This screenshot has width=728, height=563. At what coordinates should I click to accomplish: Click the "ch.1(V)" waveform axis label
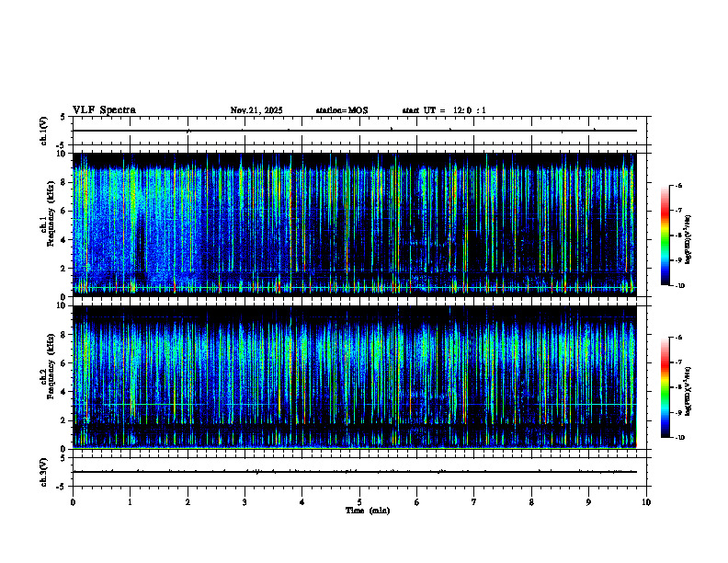44,131
